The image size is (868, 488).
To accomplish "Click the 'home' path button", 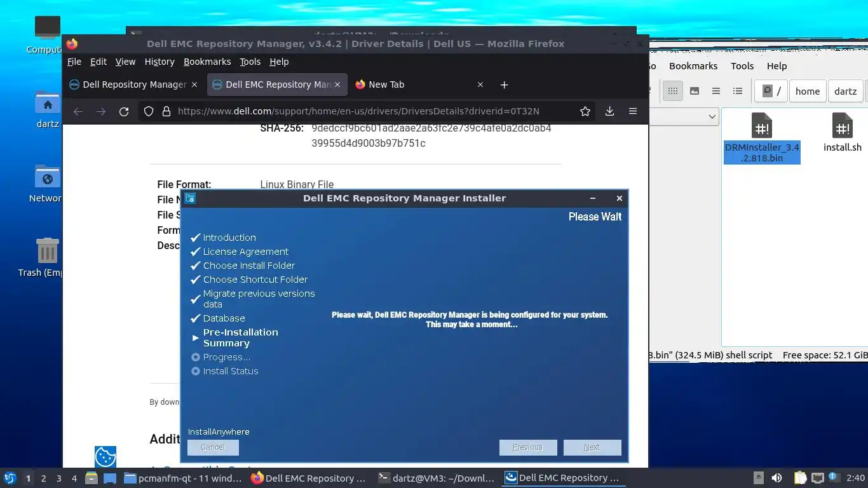I will pyautogui.click(x=808, y=91).
